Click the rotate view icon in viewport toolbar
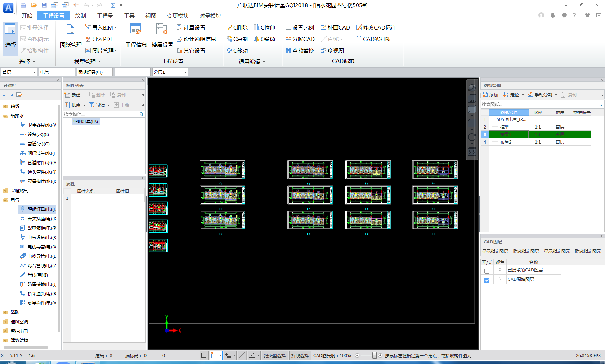Viewport: 605px width, 364px height. (x=472, y=137)
